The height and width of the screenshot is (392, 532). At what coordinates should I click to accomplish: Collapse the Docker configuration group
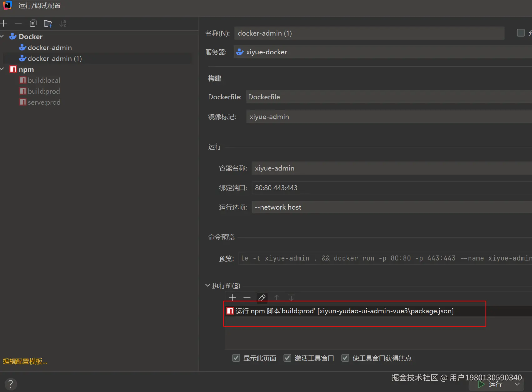pyautogui.click(x=2, y=37)
